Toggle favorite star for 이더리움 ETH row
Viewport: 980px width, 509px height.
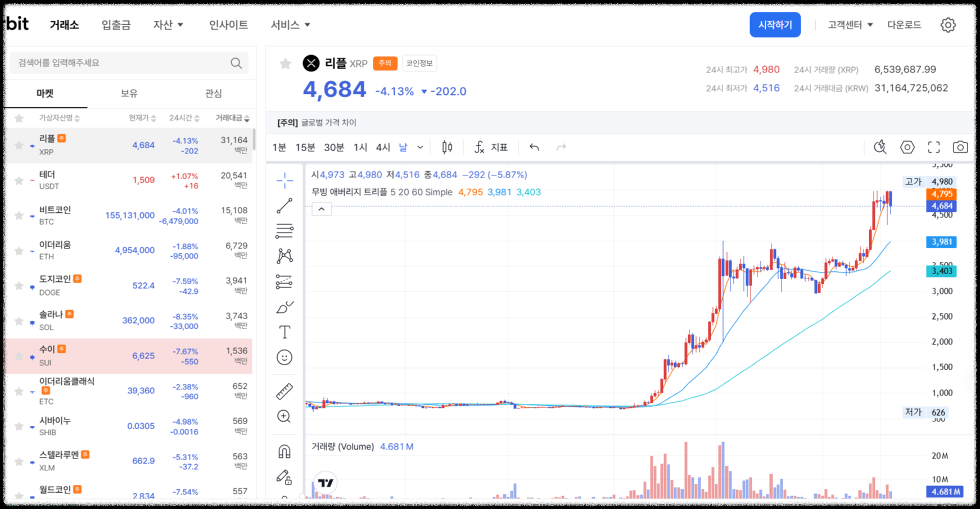pyautogui.click(x=19, y=251)
